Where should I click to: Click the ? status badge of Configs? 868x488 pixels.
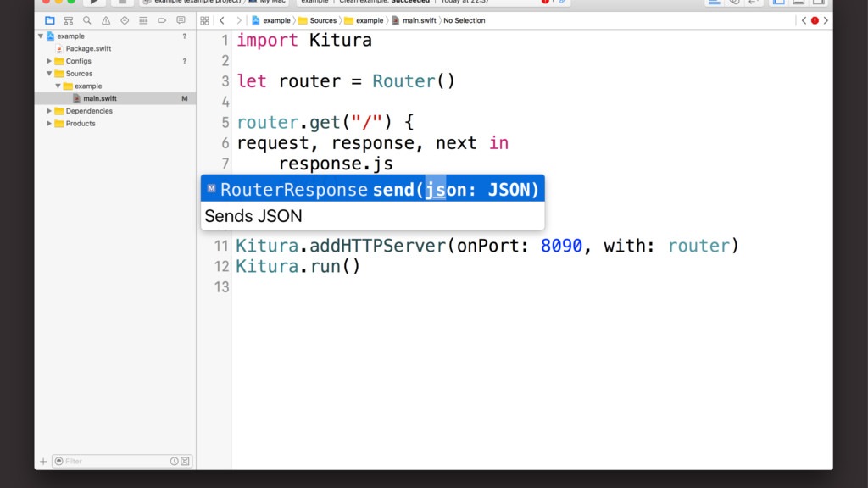[184, 61]
